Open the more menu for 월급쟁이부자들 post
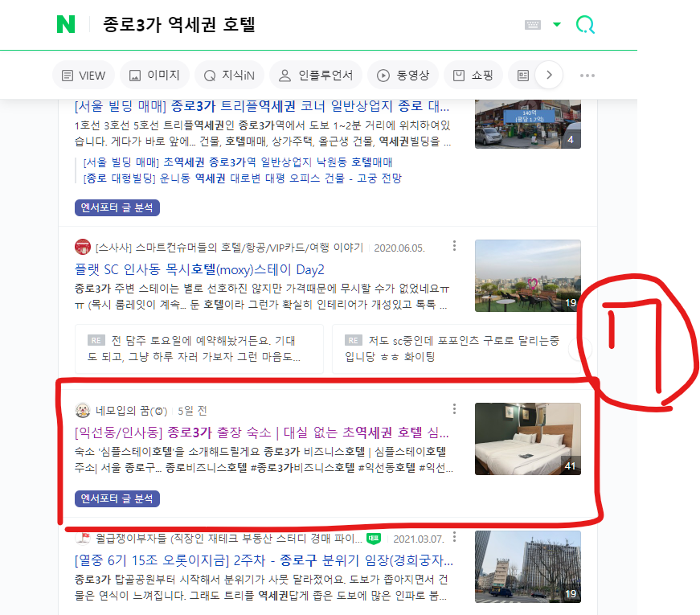700x615 pixels. click(x=454, y=537)
